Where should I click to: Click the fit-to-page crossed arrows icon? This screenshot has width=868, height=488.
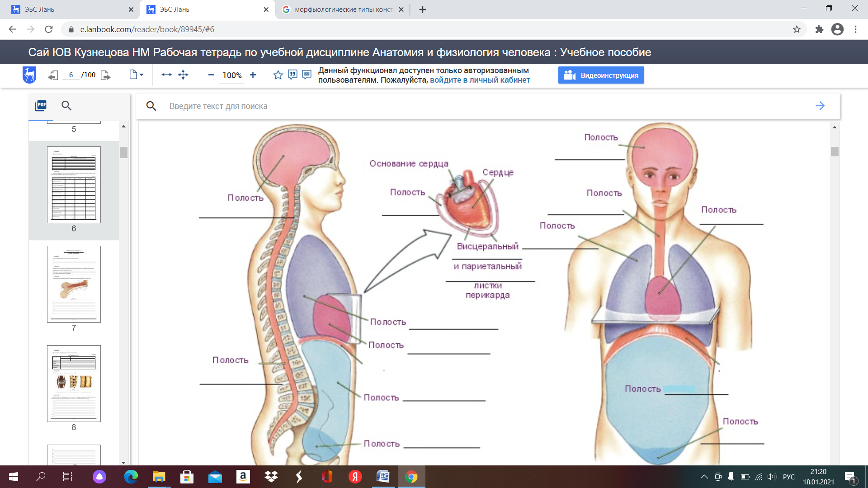coord(183,75)
